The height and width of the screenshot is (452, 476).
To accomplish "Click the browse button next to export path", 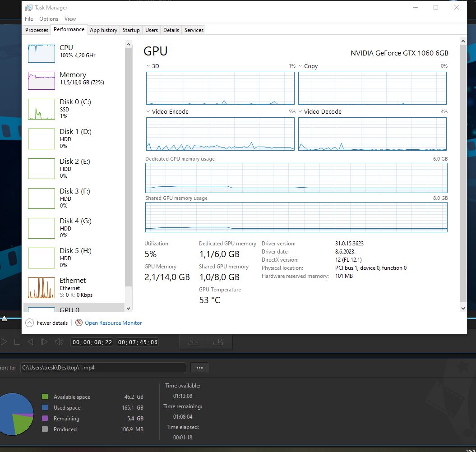I will point(199,368).
